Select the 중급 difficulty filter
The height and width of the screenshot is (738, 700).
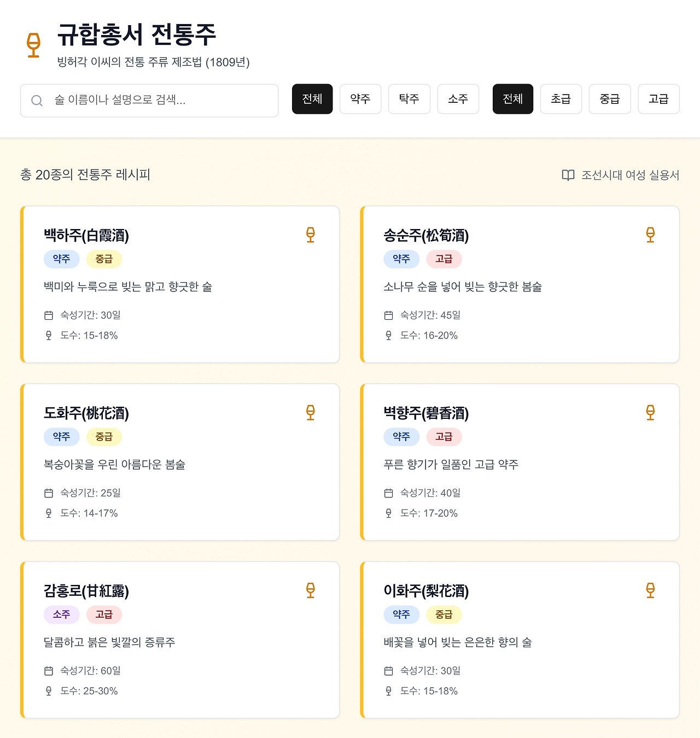[610, 99]
